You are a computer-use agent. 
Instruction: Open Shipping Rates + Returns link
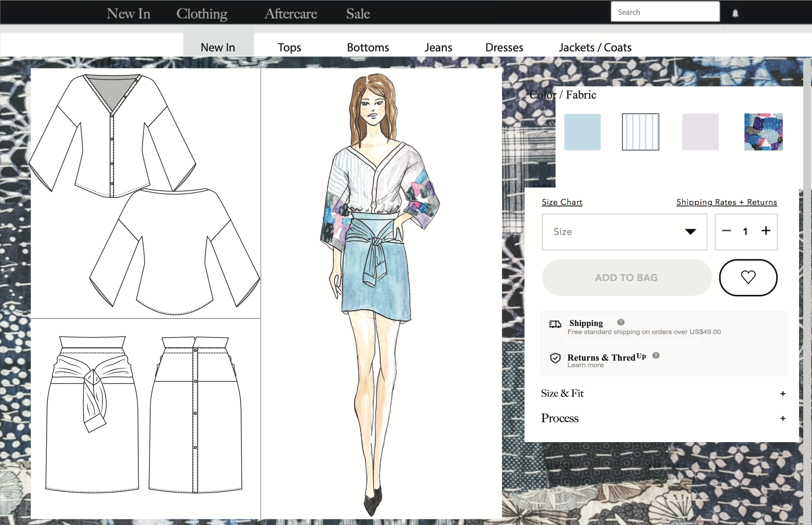point(726,202)
